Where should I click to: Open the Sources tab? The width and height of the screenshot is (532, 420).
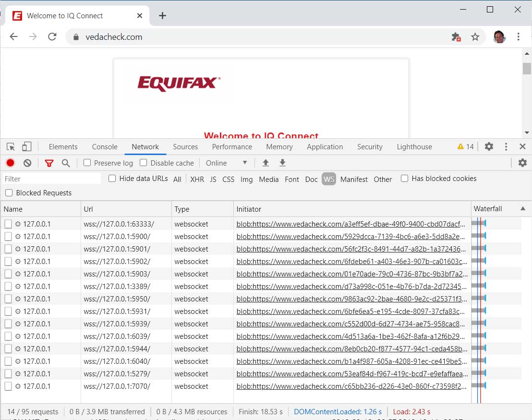185,146
